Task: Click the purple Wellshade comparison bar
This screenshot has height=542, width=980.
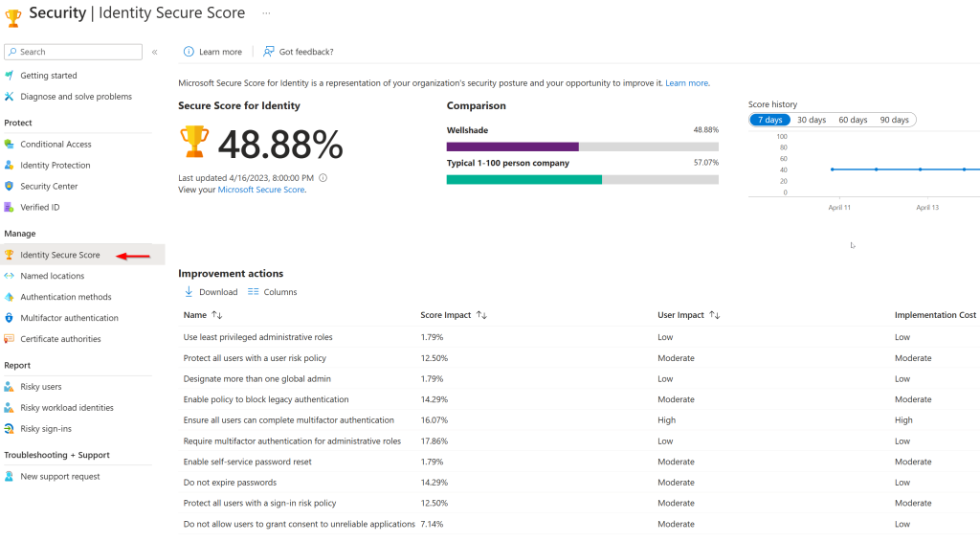Action: [x=513, y=147]
